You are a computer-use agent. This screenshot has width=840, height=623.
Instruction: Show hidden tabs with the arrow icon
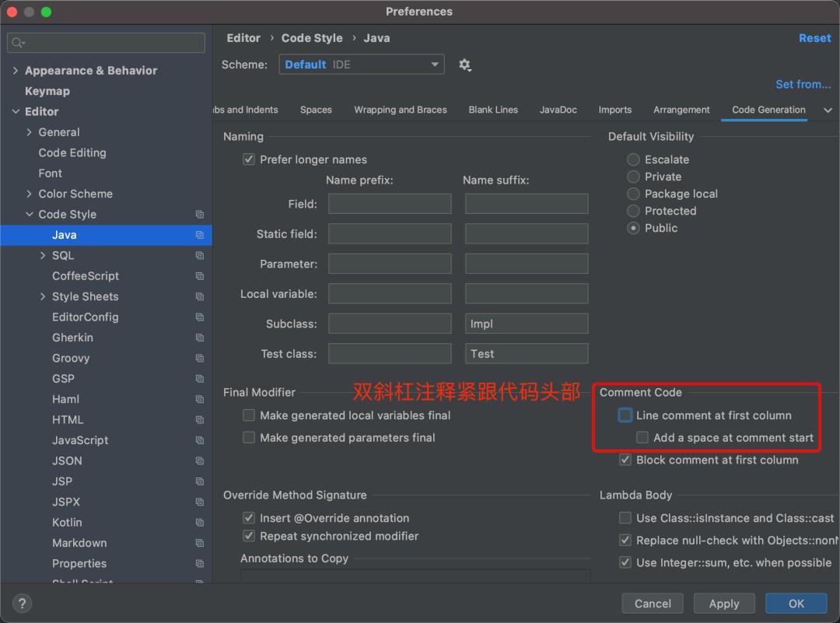828,110
